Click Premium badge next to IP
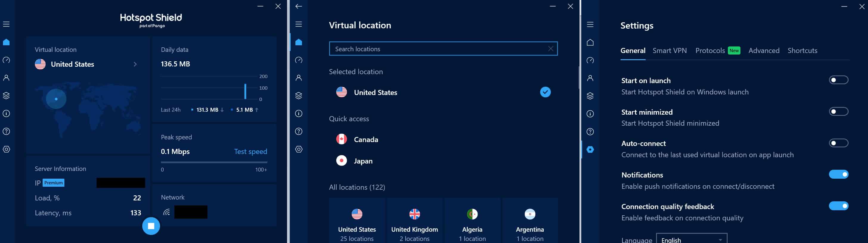Viewport: 868px width, 243px height. point(54,183)
